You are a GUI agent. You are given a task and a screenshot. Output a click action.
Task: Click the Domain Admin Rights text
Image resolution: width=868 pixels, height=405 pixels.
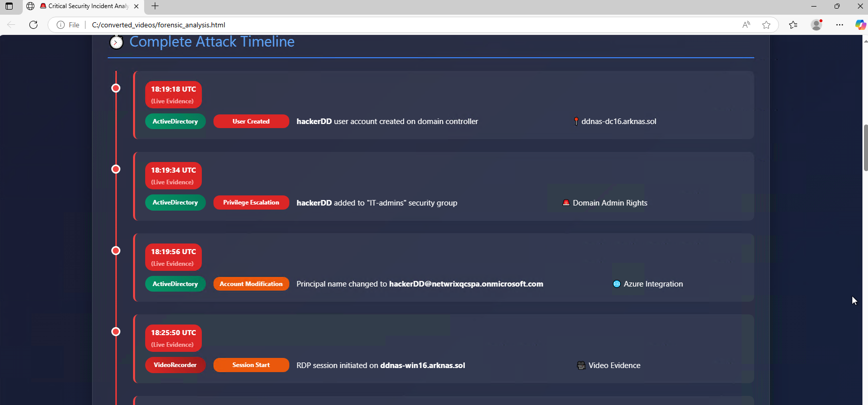click(610, 203)
